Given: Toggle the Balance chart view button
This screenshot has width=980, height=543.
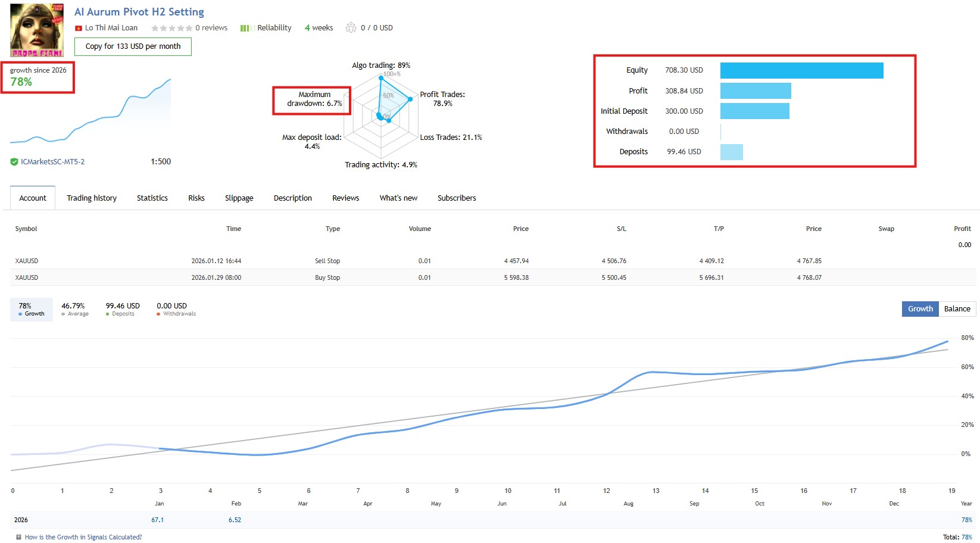Looking at the screenshot, I should coord(957,308).
